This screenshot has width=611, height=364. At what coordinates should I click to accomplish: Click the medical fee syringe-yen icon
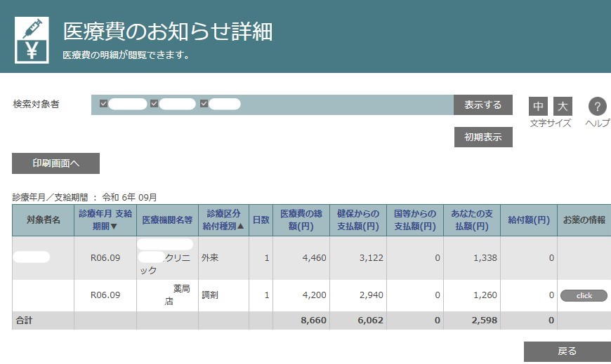tap(32, 40)
